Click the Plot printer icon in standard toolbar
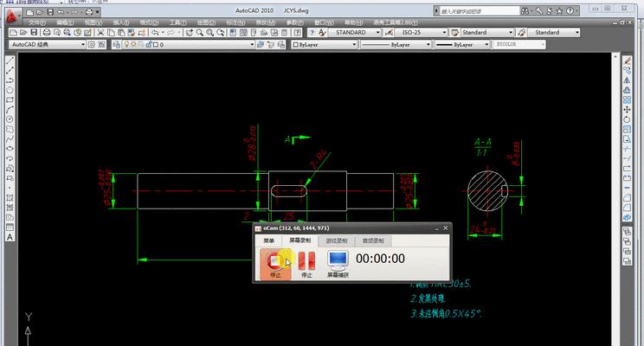 coord(47,32)
